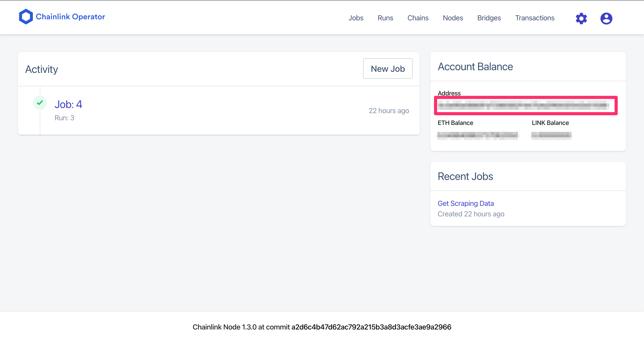The image size is (644, 342).
Task: Click the blurred account address value
Action: pos(524,105)
